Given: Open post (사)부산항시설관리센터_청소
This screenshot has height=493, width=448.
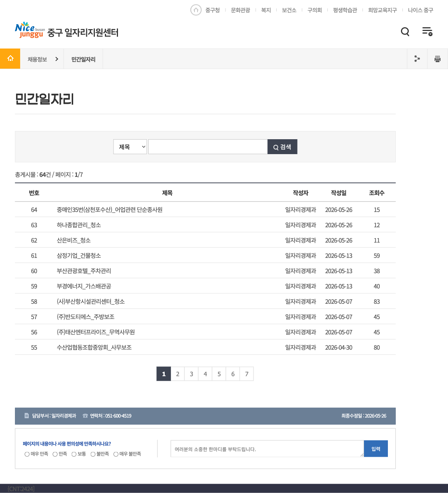Looking at the screenshot, I should 91,302.
